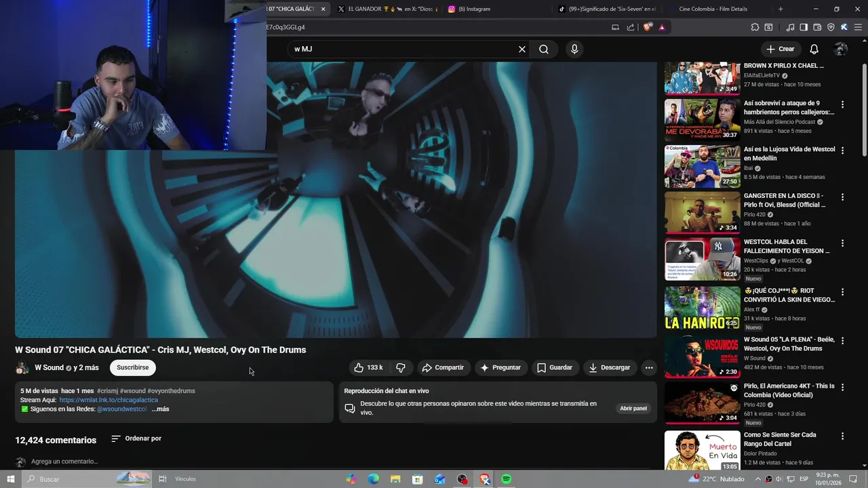868x488 pixels.
Task: Click the Preguntar button
Action: point(500,367)
